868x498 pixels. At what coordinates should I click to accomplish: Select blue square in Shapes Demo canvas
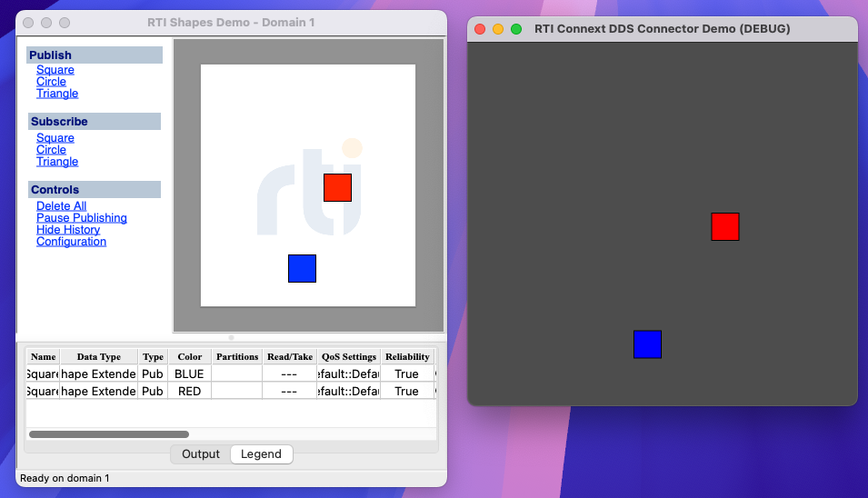coord(303,268)
